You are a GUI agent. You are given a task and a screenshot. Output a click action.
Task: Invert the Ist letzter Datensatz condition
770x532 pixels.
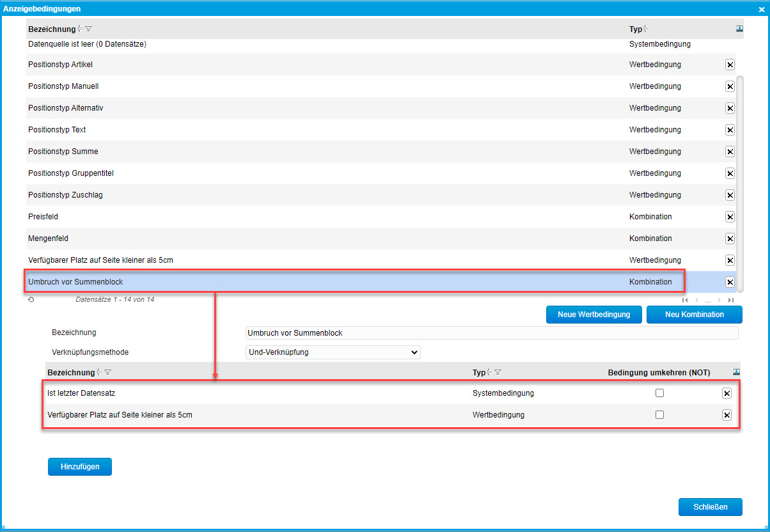[x=659, y=393]
